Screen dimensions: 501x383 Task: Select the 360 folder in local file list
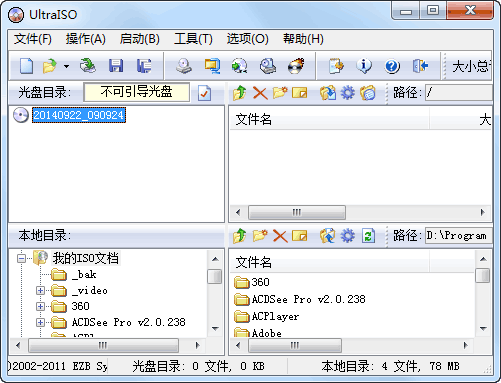[x=260, y=282]
